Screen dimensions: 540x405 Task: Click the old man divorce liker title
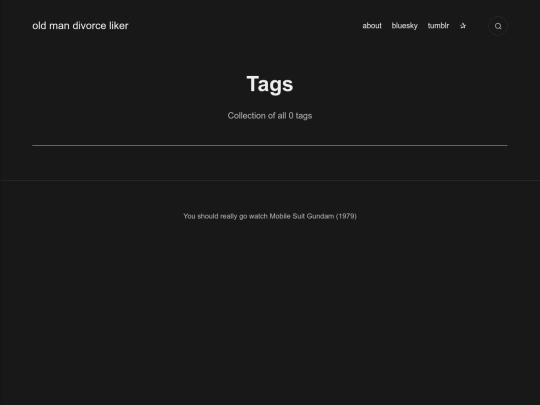pos(80,26)
